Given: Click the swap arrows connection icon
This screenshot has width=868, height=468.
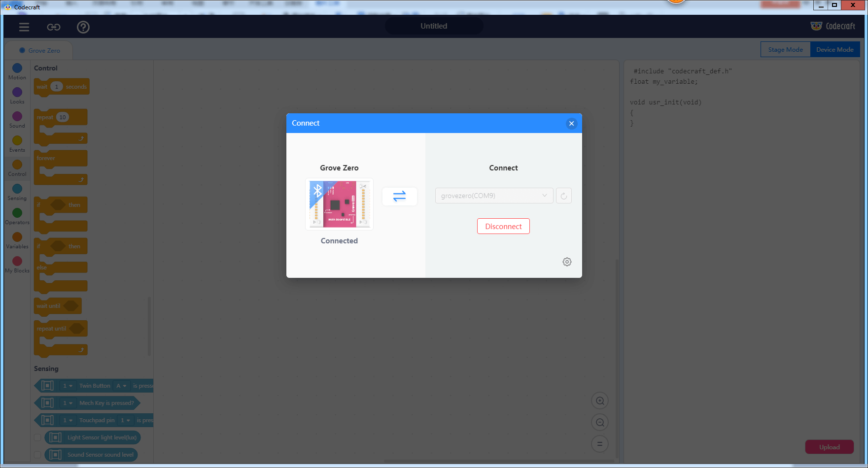Looking at the screenshot, I should tap(400, 196).
